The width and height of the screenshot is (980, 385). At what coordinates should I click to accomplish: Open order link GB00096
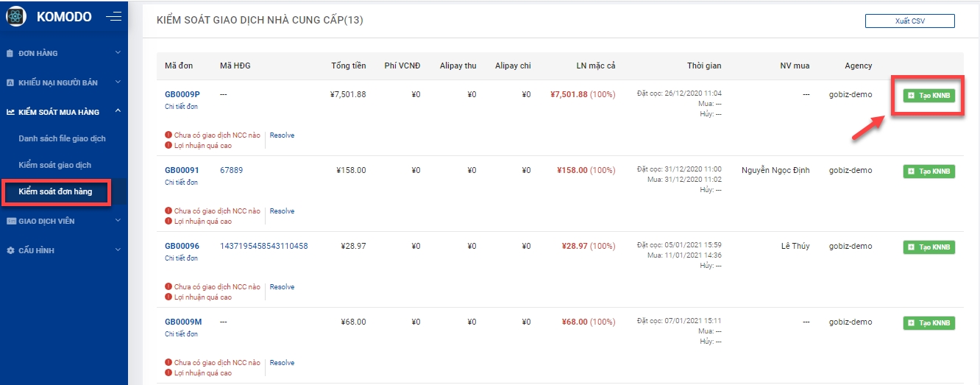click(182, 246)
